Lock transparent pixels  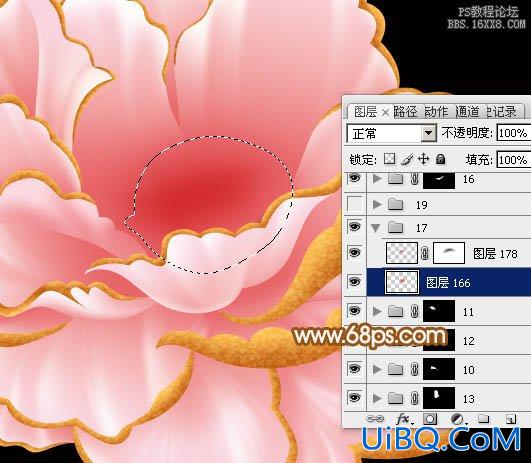[x=389, y=159]
